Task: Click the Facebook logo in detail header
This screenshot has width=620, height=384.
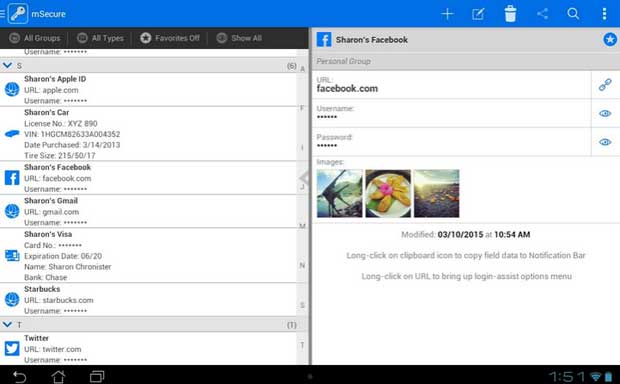Action: click(324, 39)
